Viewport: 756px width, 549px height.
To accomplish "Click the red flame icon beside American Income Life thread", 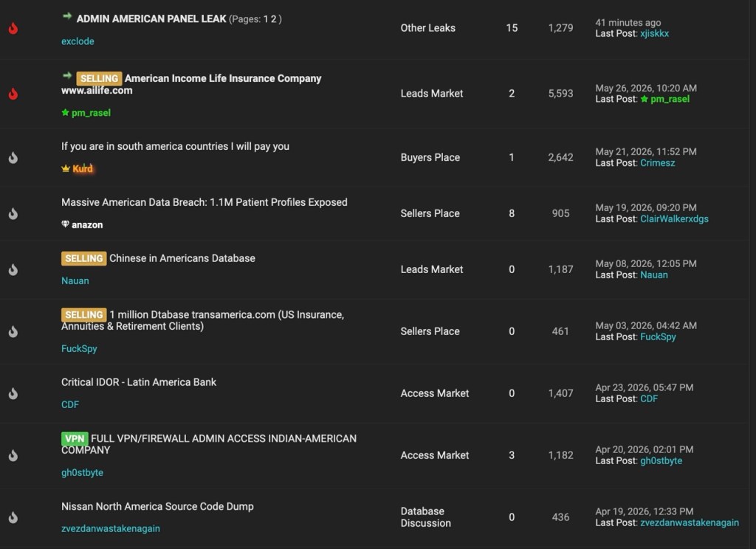I will click(13, 94).
